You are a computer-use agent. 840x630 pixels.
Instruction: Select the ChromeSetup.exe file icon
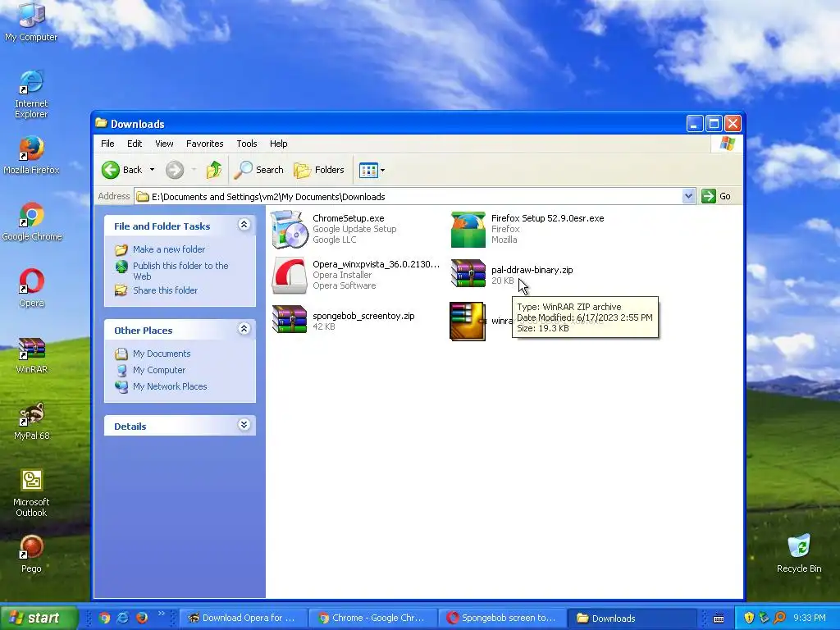point(290,230)
